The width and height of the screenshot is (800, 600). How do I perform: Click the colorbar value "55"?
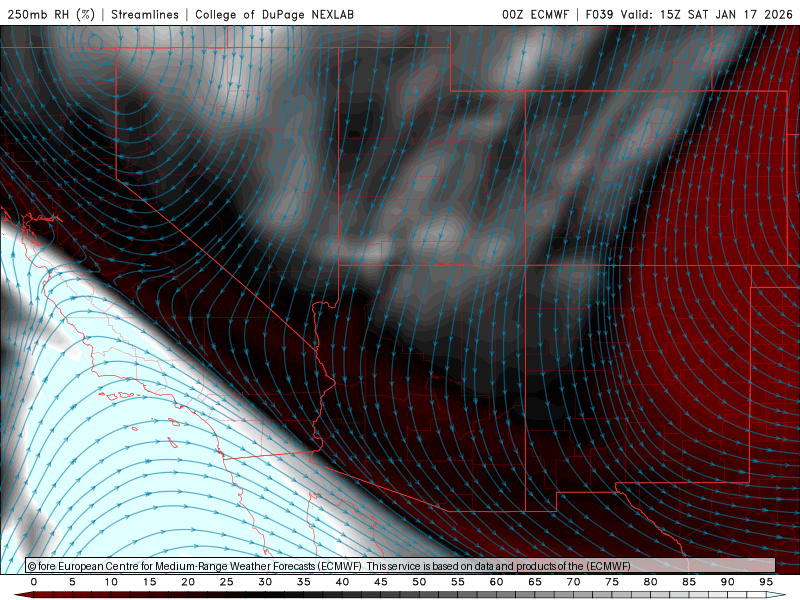tap(458, 582)
